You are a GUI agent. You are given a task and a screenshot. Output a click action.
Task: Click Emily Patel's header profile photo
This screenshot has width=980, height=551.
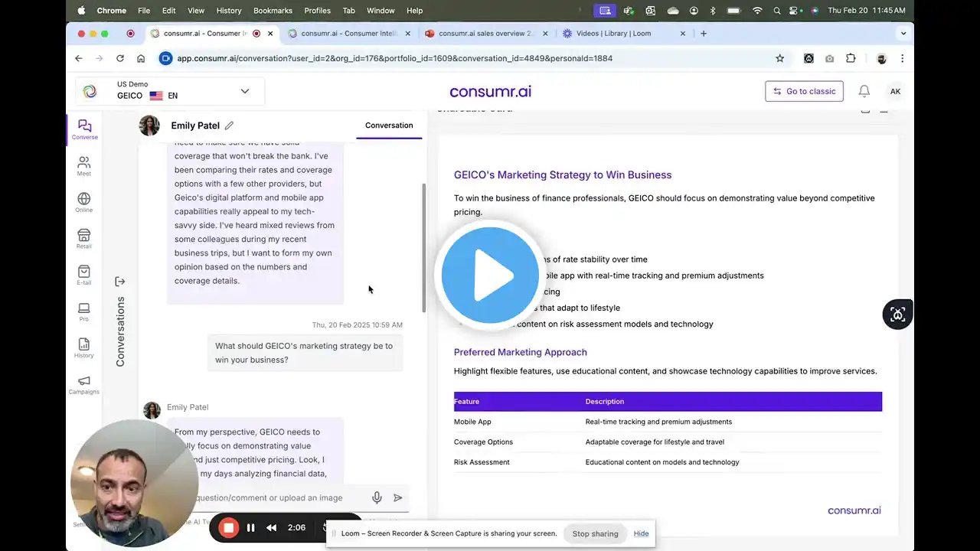tap(149, 126)
